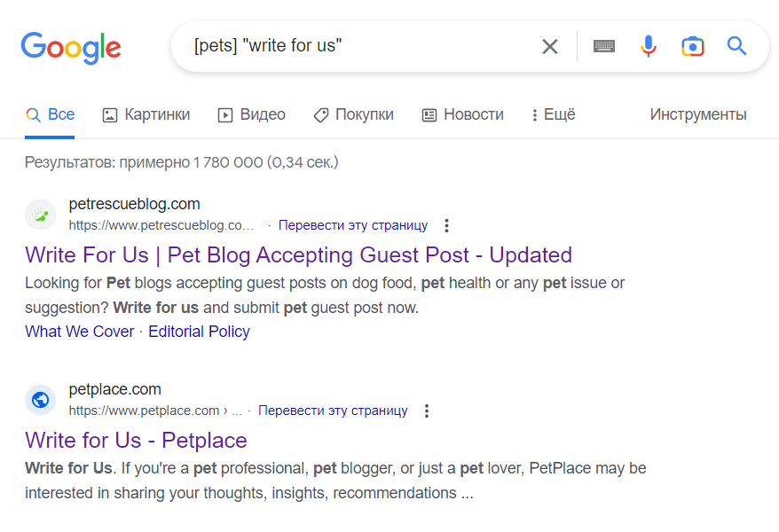Open Write For Us Pet Blog result
The height and width of the screenshot is (532, 779).
click(299, 255)
